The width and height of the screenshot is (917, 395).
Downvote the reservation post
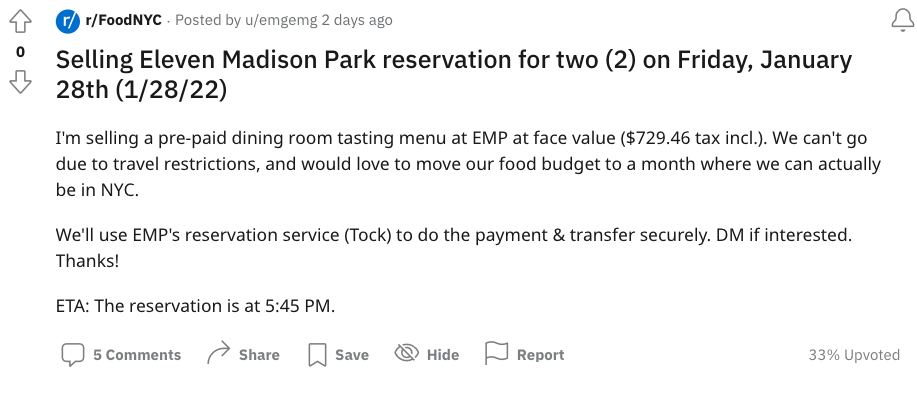point(20,81)
